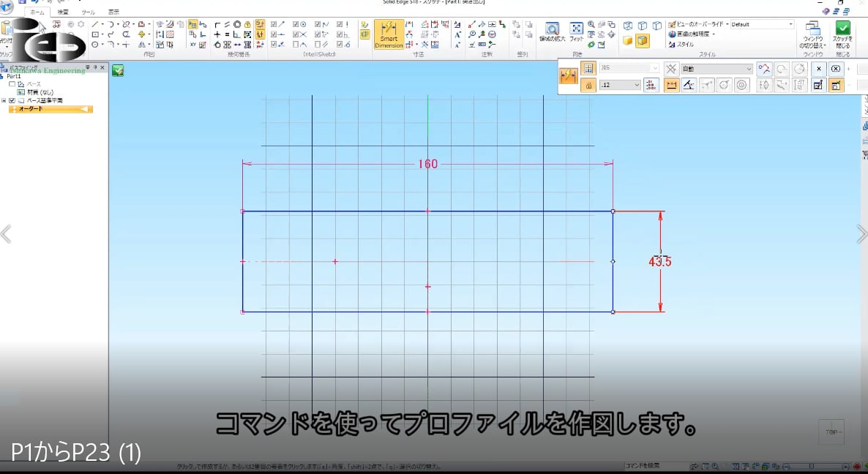The image size is (868, 474).
Task: Expand the ベース基準平面 tree node
Action: (4, 100)
